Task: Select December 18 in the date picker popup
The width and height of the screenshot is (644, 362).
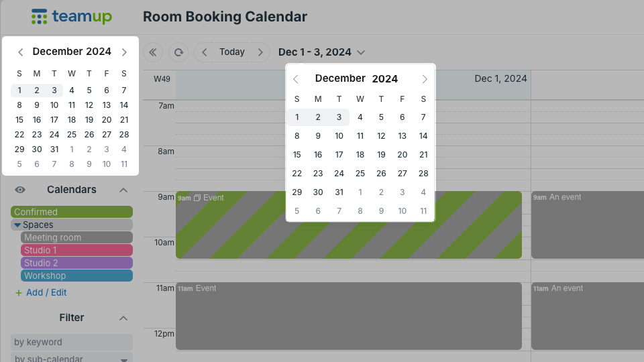Action: click(360, 155)
